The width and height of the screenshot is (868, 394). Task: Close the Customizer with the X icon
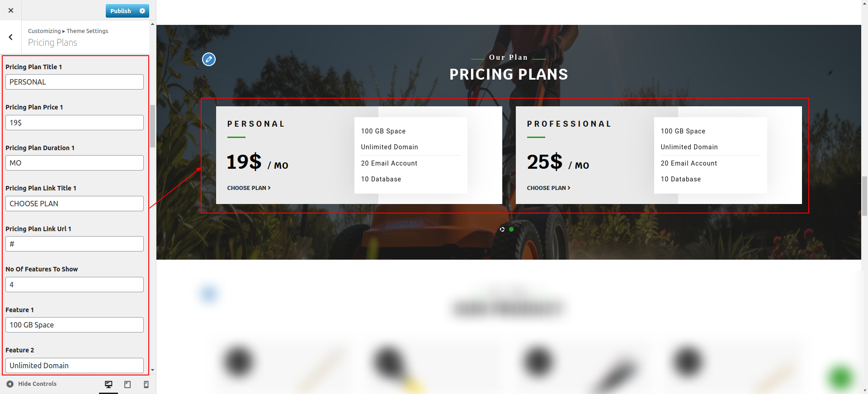(11, 10)
